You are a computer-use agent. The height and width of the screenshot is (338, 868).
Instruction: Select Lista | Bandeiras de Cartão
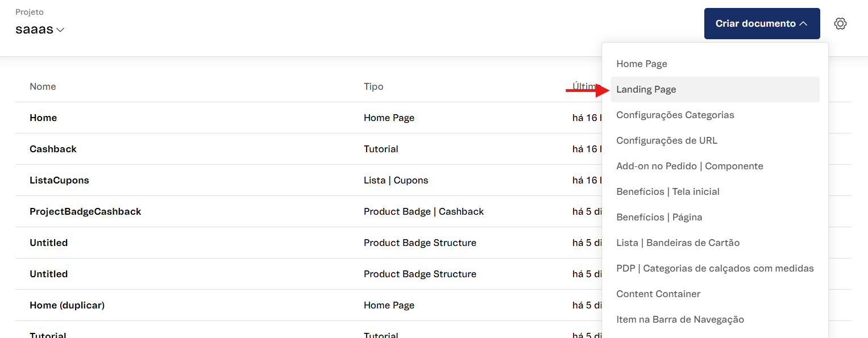click(x=678, y=243)
